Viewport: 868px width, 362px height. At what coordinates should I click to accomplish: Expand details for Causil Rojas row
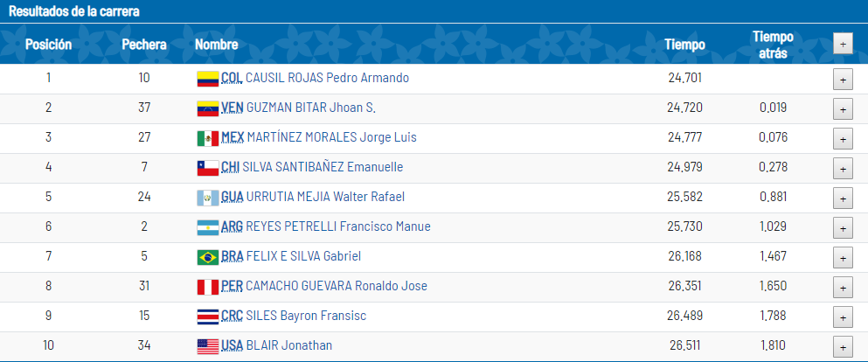[842, 79]
